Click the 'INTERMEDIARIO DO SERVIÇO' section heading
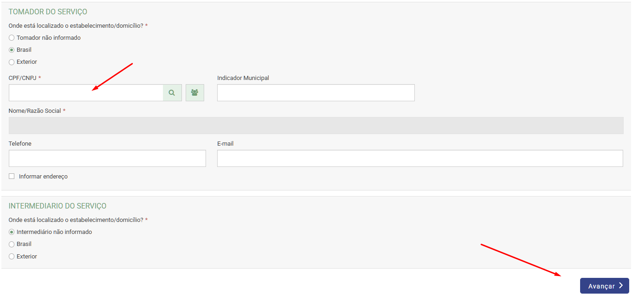Viewport: 644px width, 301px height. pos(57,206)
